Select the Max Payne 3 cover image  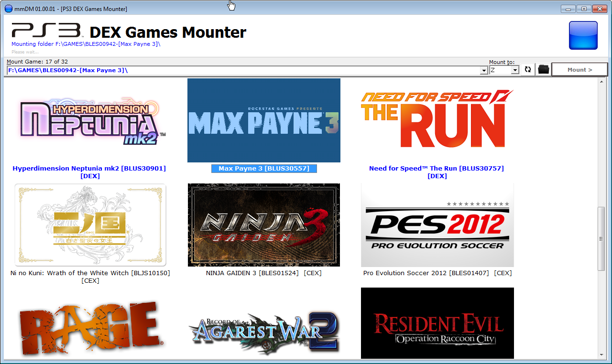[x=264, y=120]
